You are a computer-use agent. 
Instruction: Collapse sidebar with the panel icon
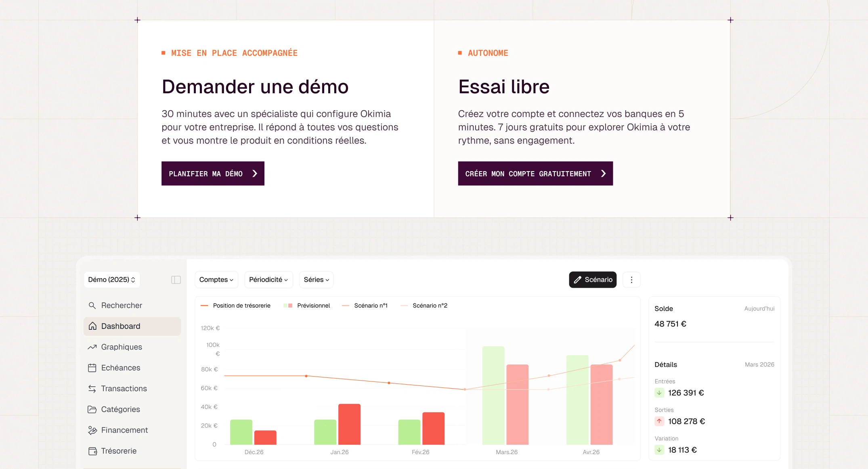click(176, 280)
